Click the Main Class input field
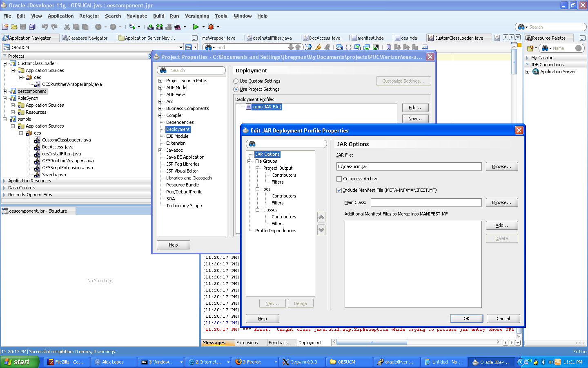This screenshot has height=368, width=588. pyautogui.click(x=426, y=202)
